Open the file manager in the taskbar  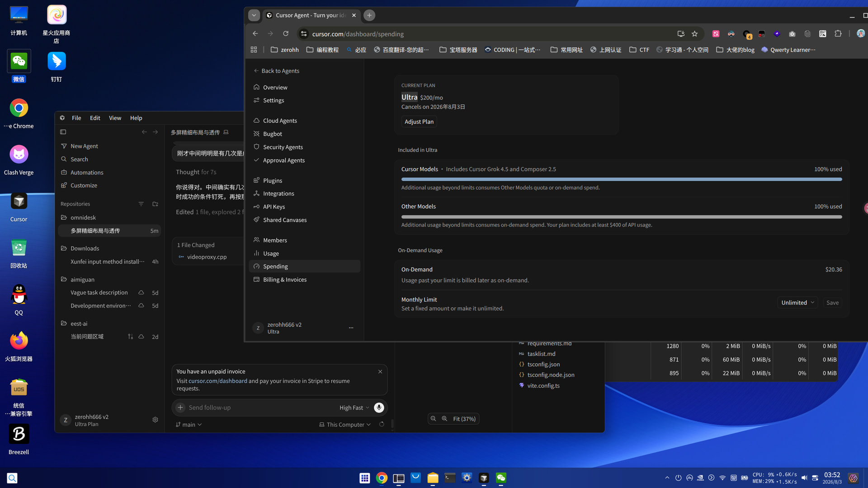pyautogui.click(x=433, y=478)
